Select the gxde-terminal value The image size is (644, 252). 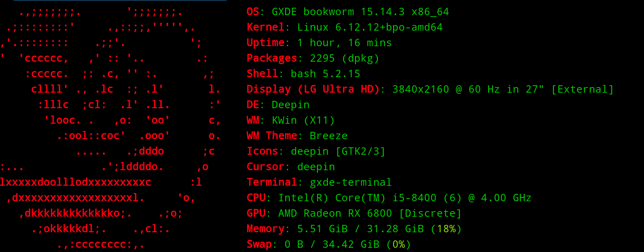click(x=351, y=182)
